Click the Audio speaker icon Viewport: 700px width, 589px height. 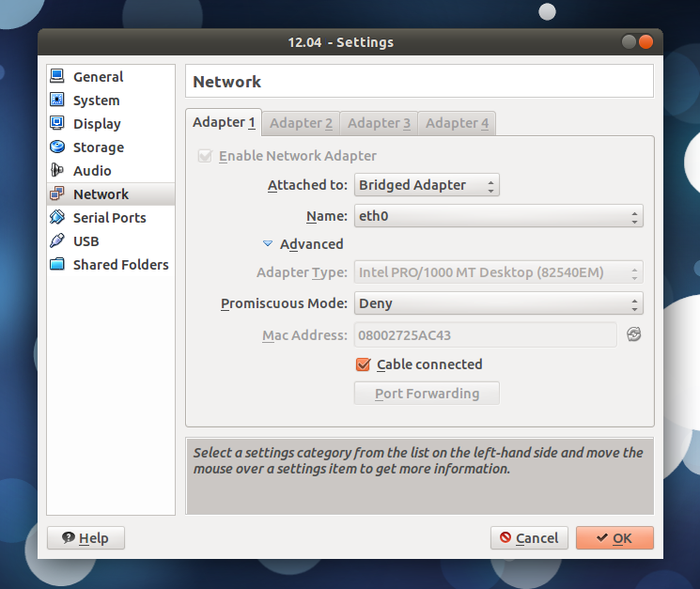[x=57, y=170]
